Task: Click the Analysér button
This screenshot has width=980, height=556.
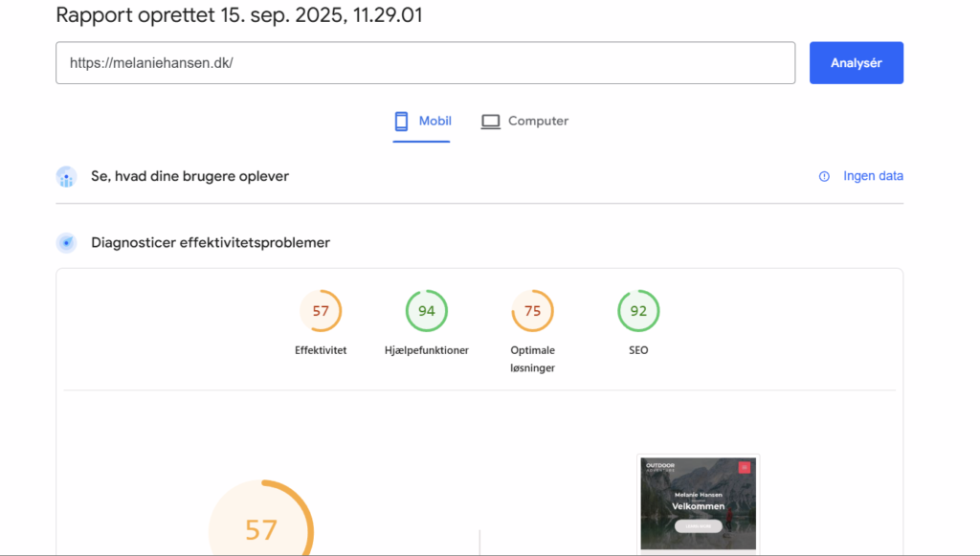Action: tap(857, 63)
